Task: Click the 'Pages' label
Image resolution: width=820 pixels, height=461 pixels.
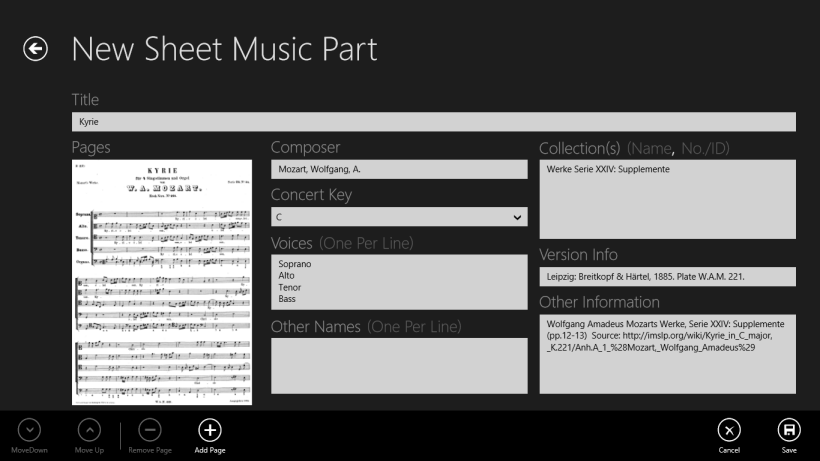Action: point(91,147)
